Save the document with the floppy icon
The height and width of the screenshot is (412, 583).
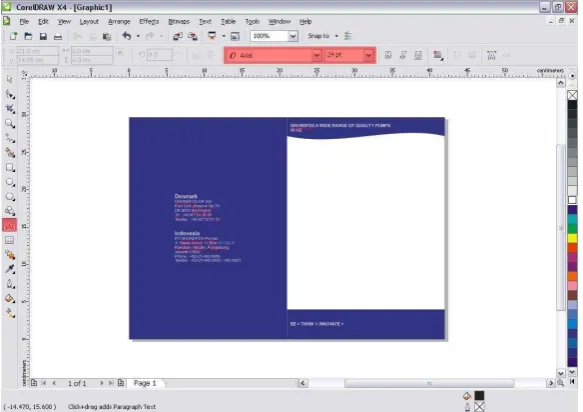pyautogui.click(x=43, y=36)
